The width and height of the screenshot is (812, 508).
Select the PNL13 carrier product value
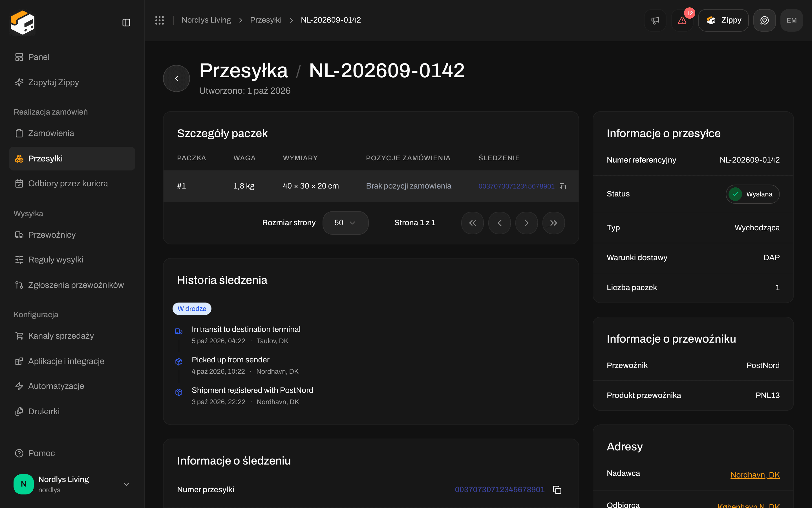(x=767, y=395)
